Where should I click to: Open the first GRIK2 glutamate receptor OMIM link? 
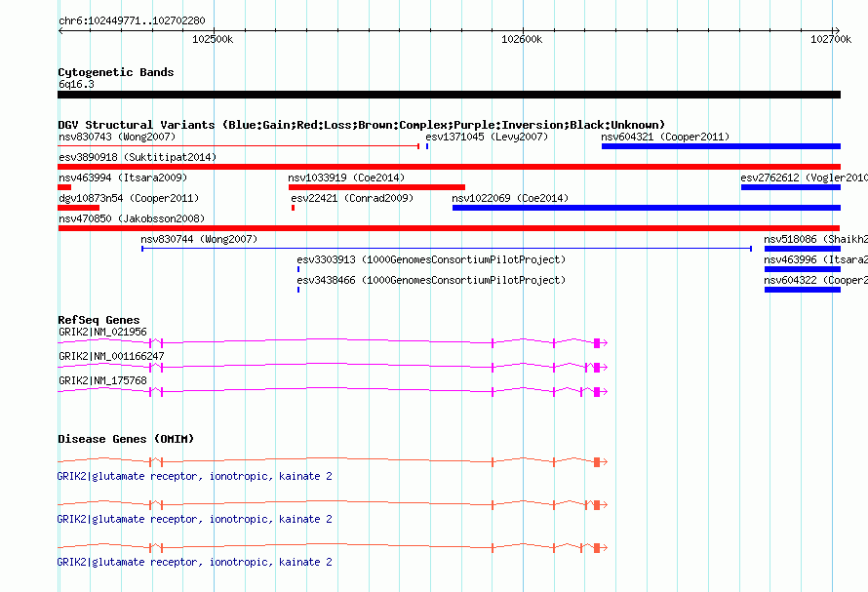pyautogui.click(x=195, y=476)
